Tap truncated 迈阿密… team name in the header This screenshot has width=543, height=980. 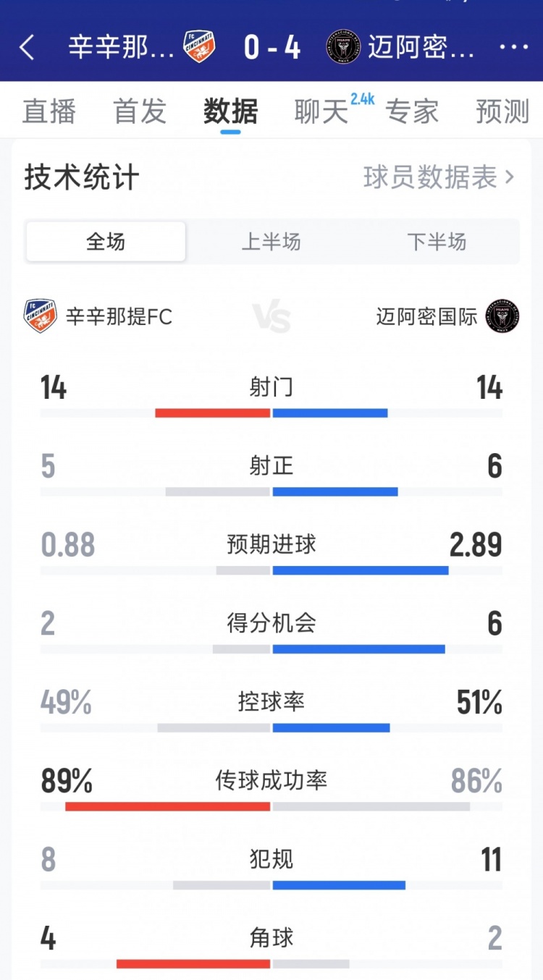[x=421, y=48]
